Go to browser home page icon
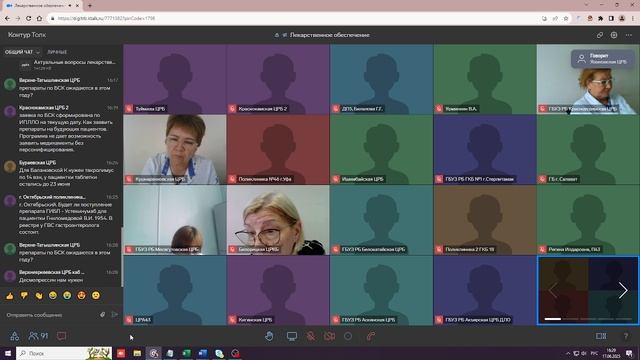The image size is (640, 360). tap(39, 18)
